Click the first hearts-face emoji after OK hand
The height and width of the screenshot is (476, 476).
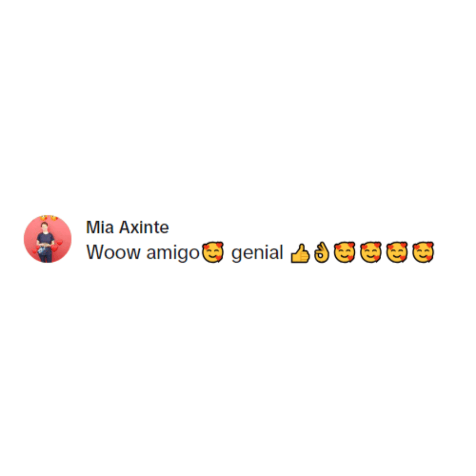pyautogui.click(x=345, y=252)
